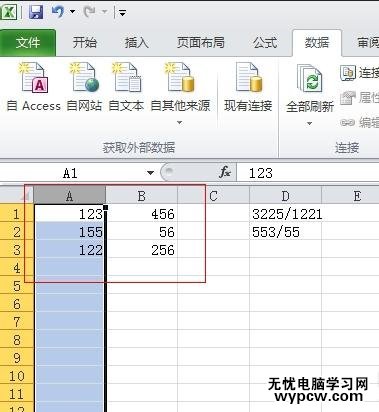This screenshot has height=412, width=379.
Task: Click the 连接 connections button
Action: pyautogui.click(x=359, y=73)
